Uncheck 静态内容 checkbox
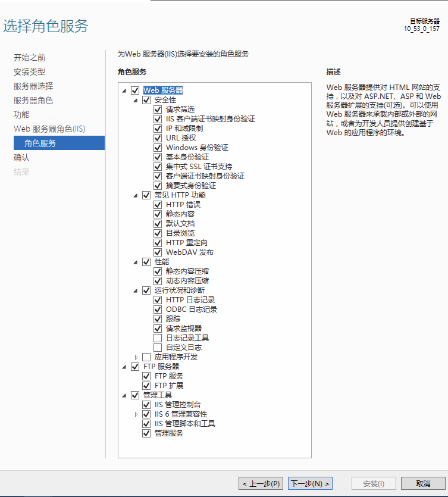 tap(158, 214)
